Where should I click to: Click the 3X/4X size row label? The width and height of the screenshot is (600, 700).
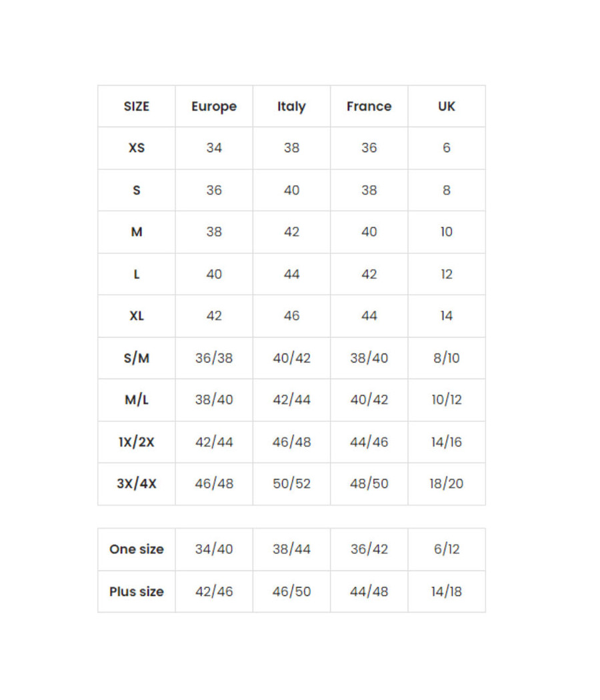tap(137, 484)
